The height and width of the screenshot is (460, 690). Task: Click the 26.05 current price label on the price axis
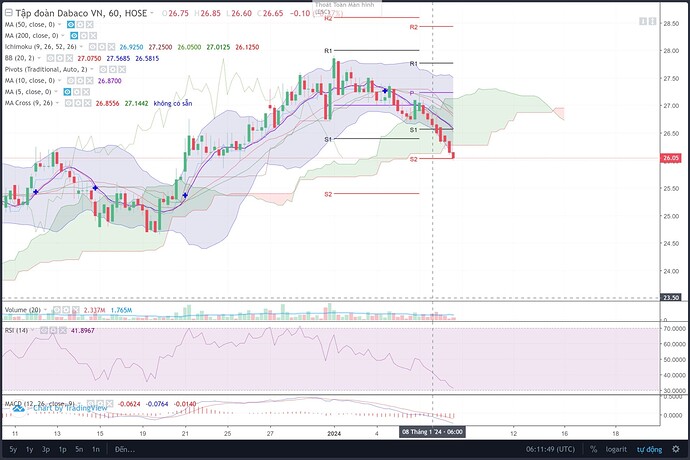tap(671, 158)
